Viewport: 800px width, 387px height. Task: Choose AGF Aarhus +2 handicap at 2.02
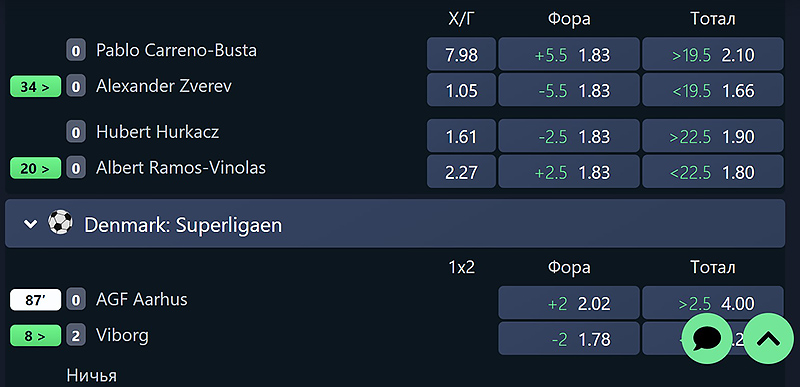(x=569, y=303)
